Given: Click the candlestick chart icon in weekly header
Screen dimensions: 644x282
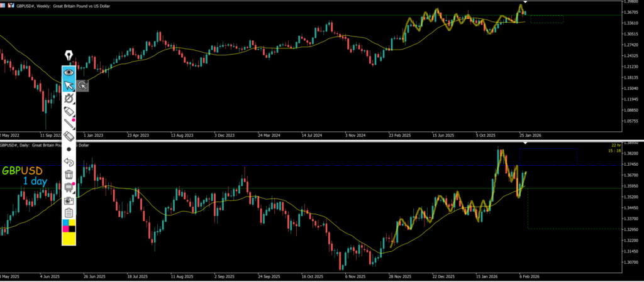Looking at the screenshot, I should (11, 4).
